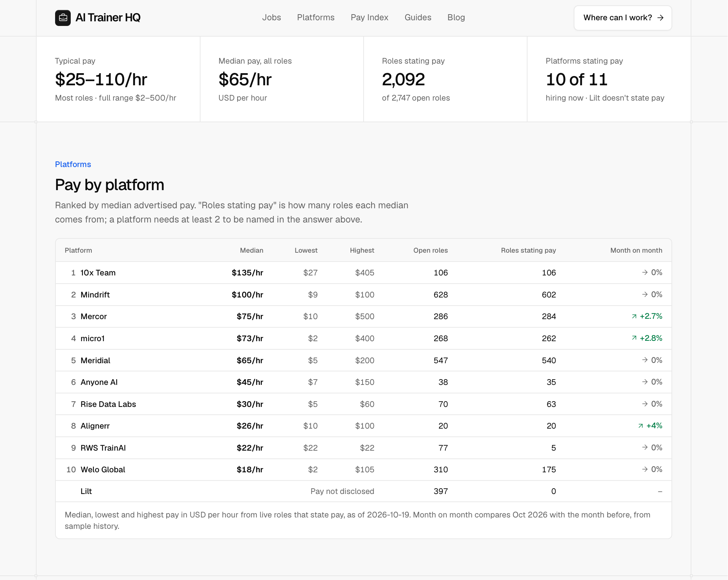Select the Alignerr platform name

(95, 426)
